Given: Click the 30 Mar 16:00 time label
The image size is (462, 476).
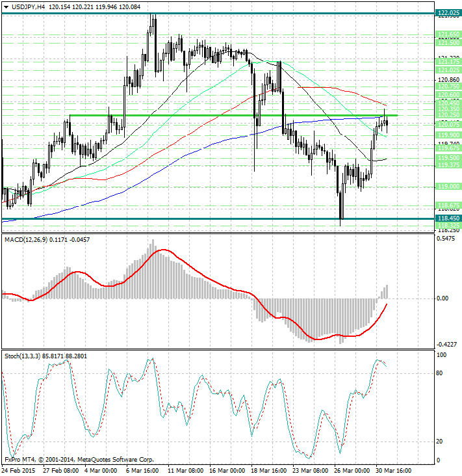Looking at the screenshot, I should pyautogui.click(x=393, y=471).
